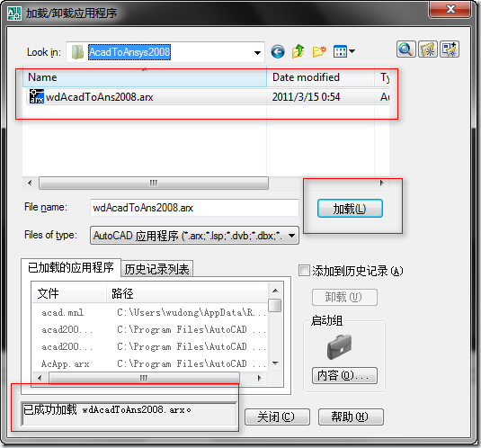
Task: Open the Look in dropdown arrow
Action: click(x=257, y=52)
